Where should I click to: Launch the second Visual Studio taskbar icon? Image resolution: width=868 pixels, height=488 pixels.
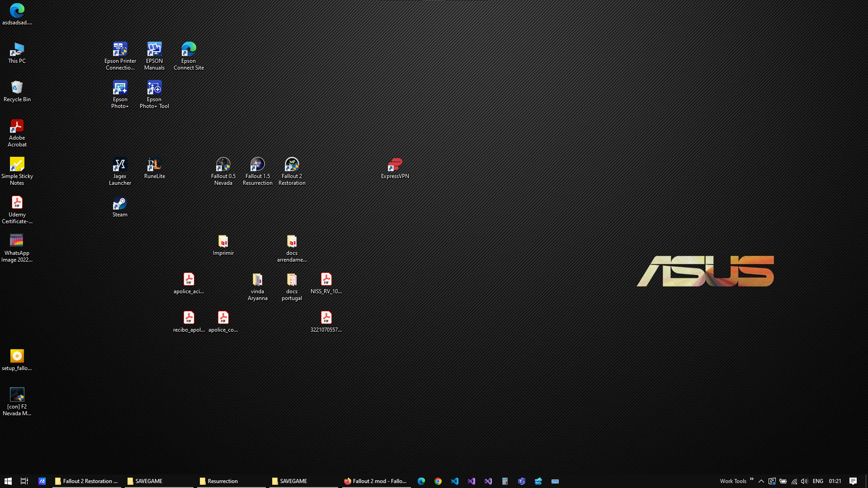[488, 481]
